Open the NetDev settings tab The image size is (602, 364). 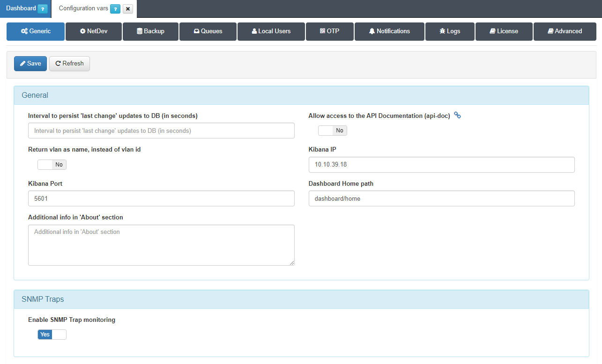[94, 31]
